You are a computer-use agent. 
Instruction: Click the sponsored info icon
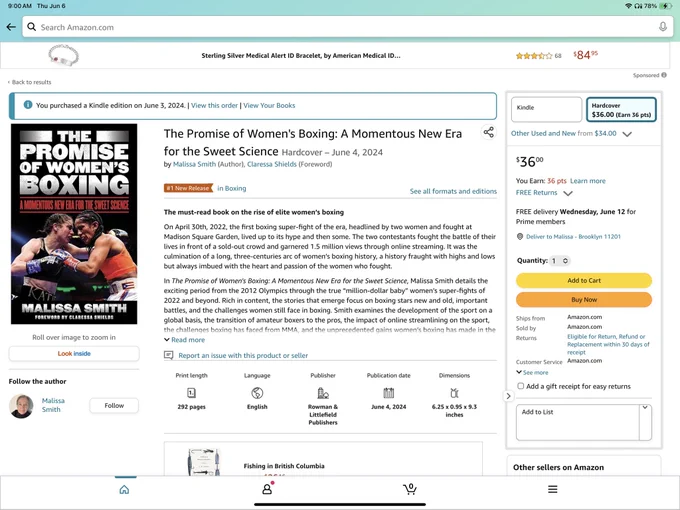pyautogui.click(x=664, y=75)
